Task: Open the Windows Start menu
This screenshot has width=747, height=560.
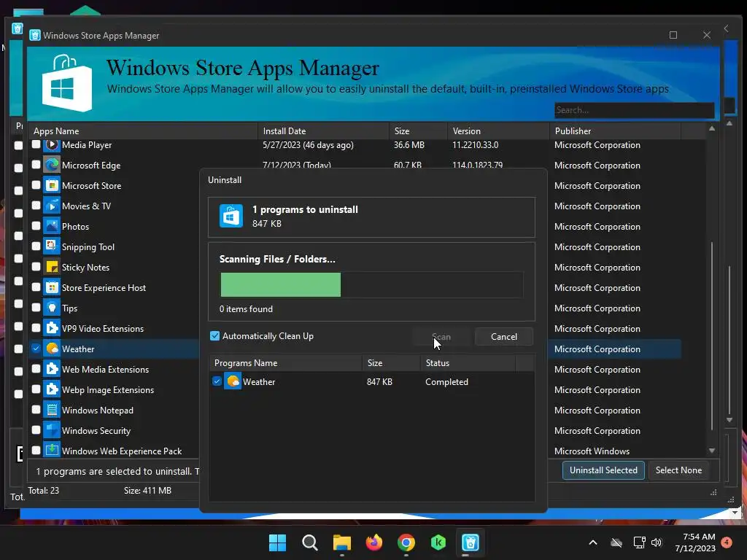Action: [x=277, y=542]
